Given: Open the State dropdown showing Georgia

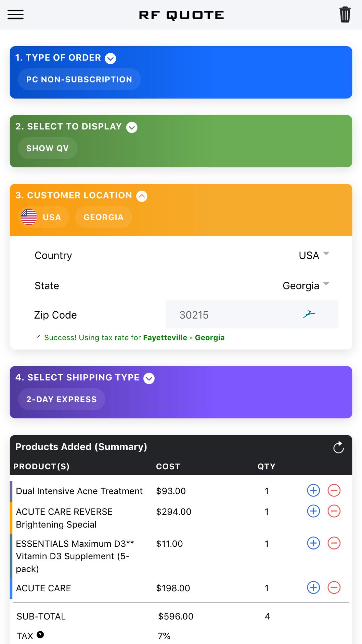Looking at the screenshot, I should click(306, 286).
